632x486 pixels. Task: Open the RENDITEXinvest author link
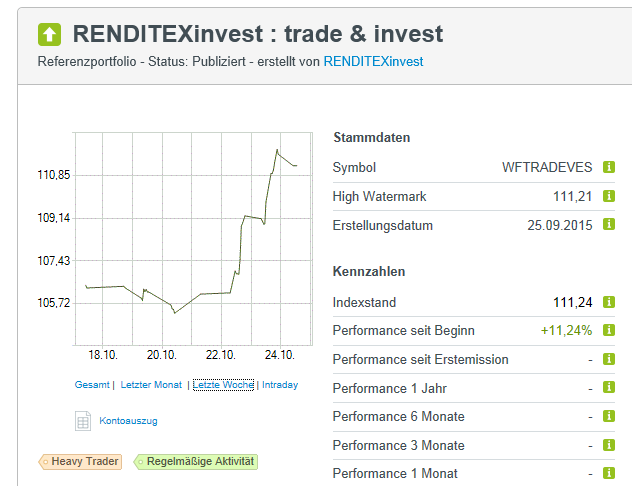point(373,62)
